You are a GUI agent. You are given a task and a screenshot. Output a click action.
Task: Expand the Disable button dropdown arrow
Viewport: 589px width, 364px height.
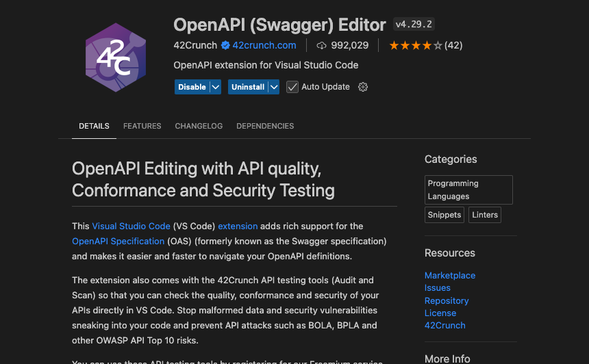coord(216,87)
